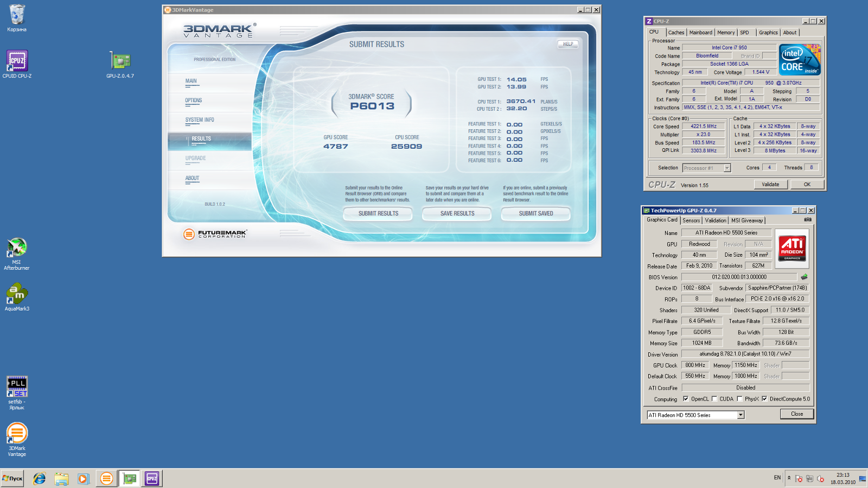Open Action Center flag tray icon

(799, 478)
